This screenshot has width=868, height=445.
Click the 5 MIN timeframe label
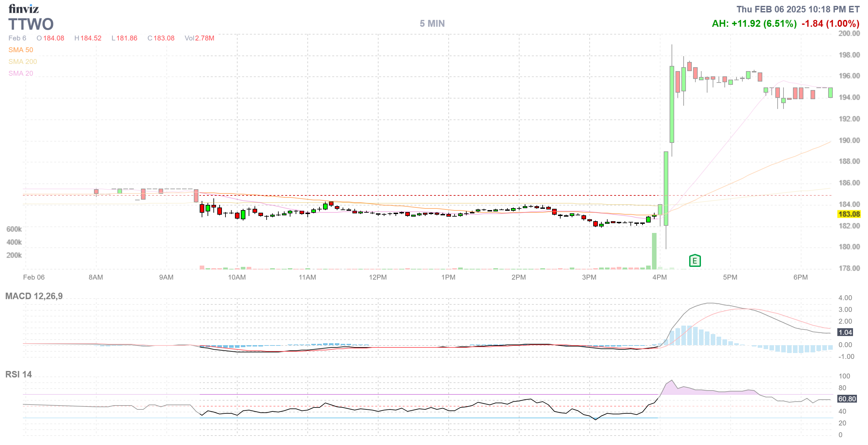coord(432,23)
